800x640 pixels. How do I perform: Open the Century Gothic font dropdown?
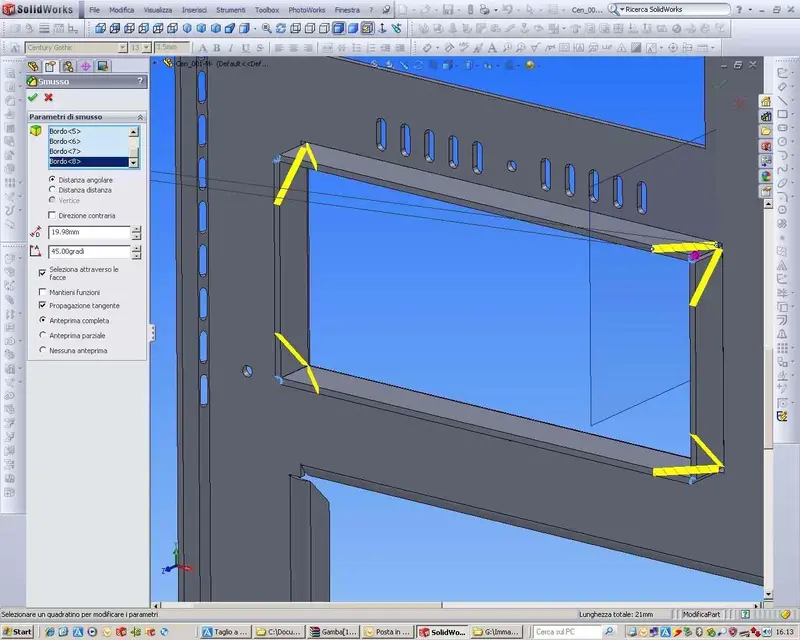pyautogui.click(x=122, y=47)
